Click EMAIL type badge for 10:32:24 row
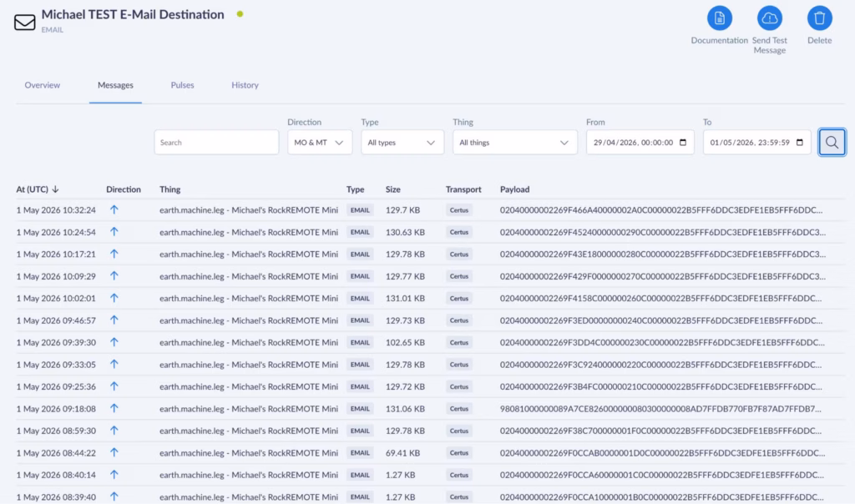This screenshot has width=855, height=504. coord(360,210)
